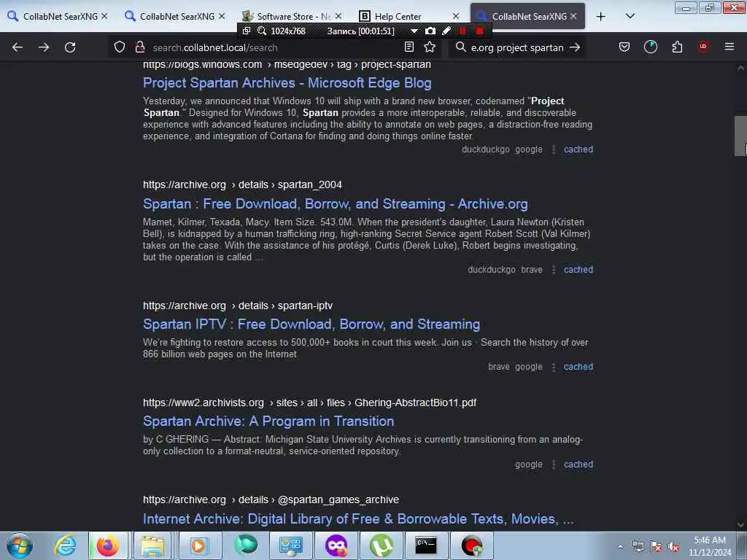Switch to Firefox in the taskbar
The width and height of the screenshot is (747, 560).
point(108,545)
